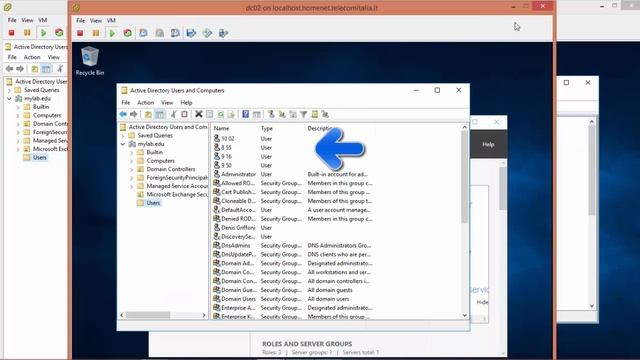Open Help menu of front Active Directory window

(x=186, y=103)
